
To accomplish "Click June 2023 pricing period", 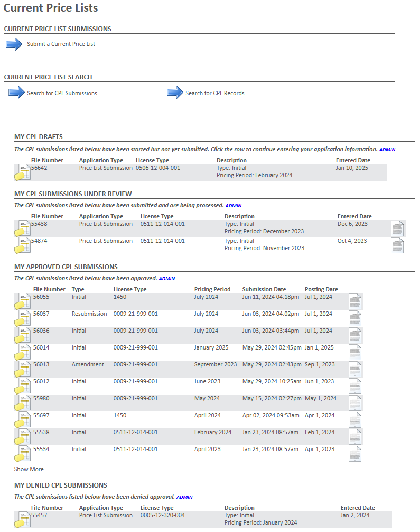I will point(207,382).
